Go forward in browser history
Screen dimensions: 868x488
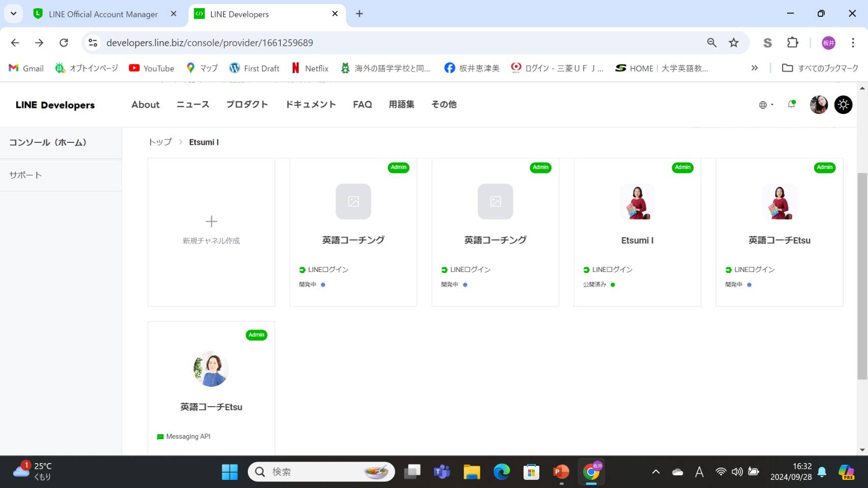39,43
